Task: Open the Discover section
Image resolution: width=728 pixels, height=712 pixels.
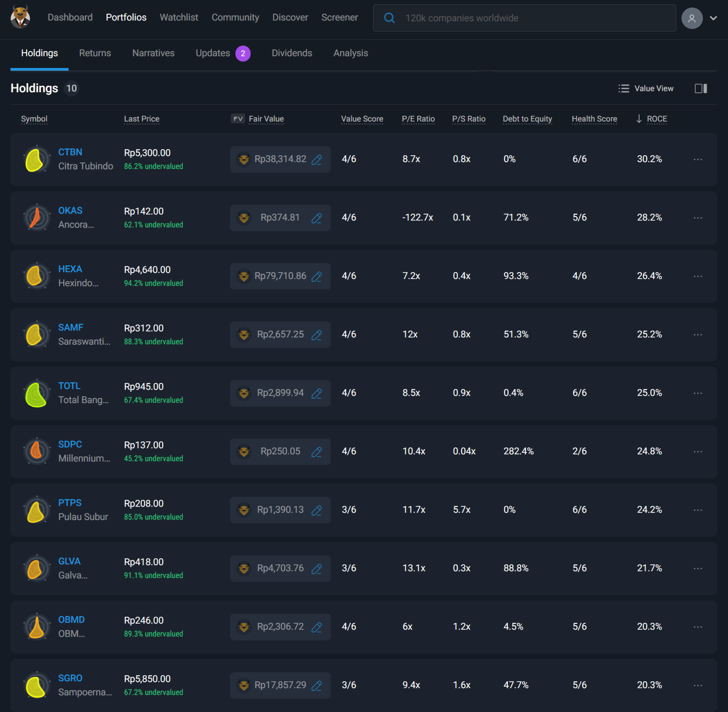Action: tap(290, 17)
